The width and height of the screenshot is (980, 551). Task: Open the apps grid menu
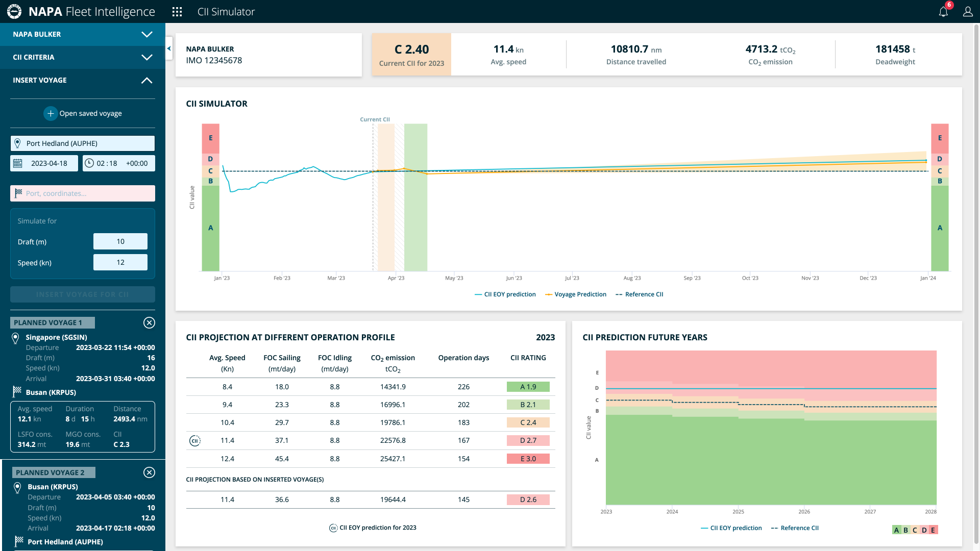177,12
